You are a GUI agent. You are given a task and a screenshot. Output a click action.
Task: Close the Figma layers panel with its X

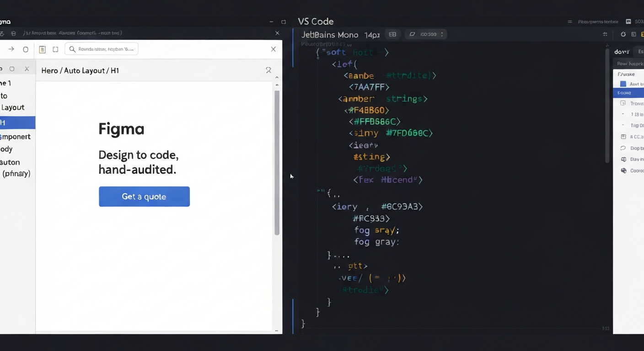[x=27, y=69]
